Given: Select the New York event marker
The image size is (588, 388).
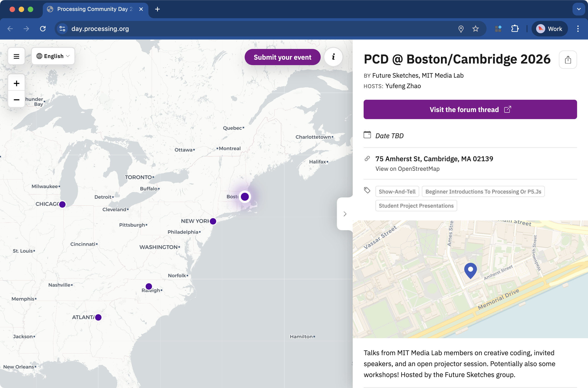Looking at the screenshot, I should [x=213, y=221].
